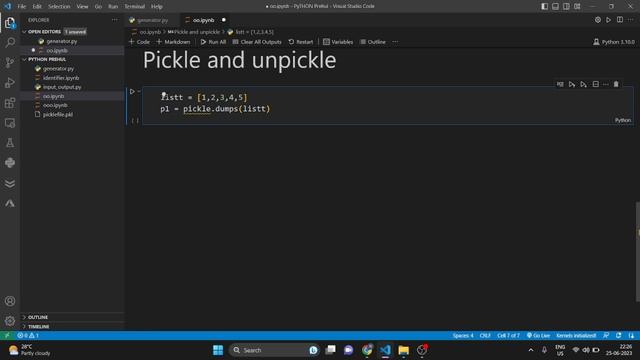The height and width of the screenshot is (360, 640).
Task: Open the Help menu
Action: click(157, 7)
